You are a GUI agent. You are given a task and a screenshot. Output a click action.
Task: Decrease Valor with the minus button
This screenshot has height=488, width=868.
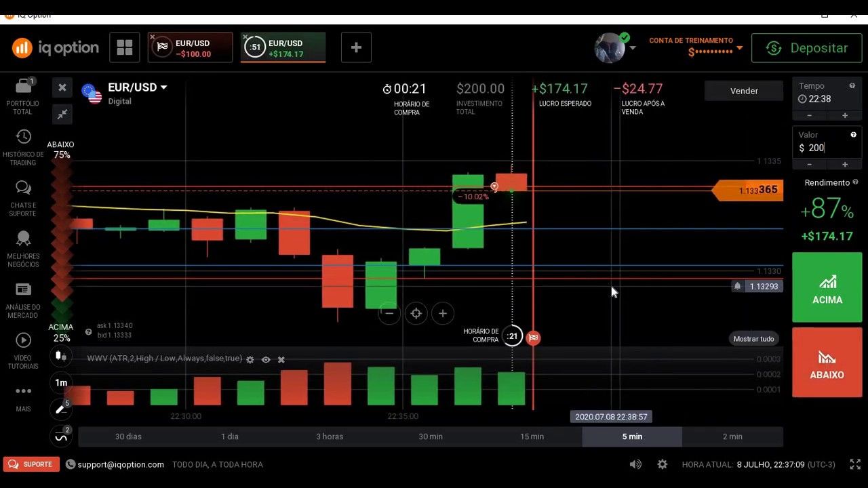[810, 165]
